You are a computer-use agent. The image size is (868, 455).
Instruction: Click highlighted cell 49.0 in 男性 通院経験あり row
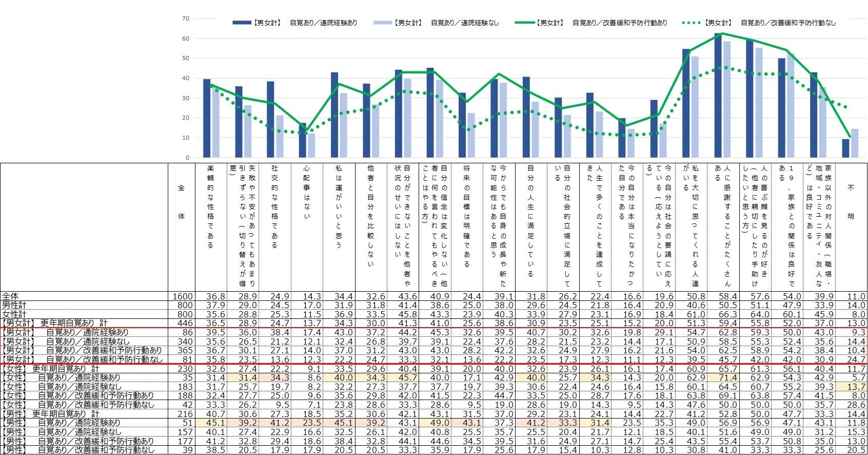tap(435, 423)
